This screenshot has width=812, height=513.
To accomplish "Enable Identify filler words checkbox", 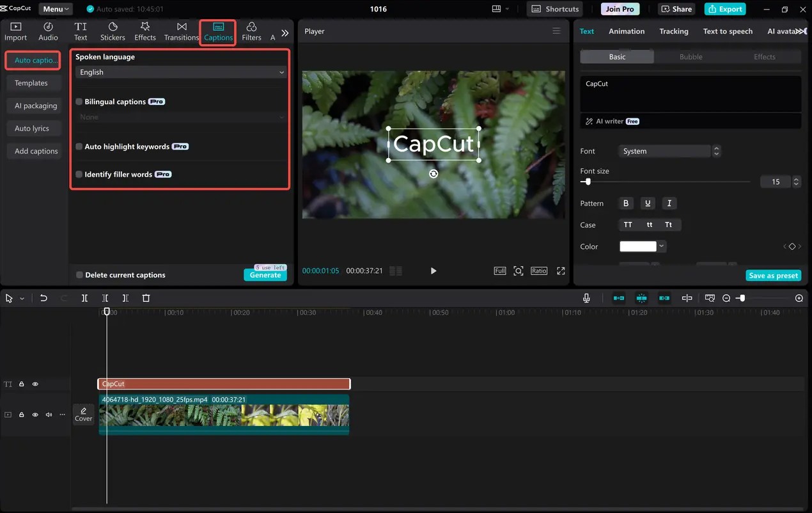I will [79, 174].
